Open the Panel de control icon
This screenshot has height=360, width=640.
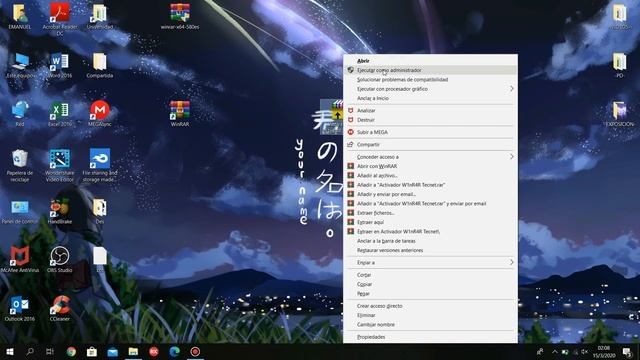(19, 211)
